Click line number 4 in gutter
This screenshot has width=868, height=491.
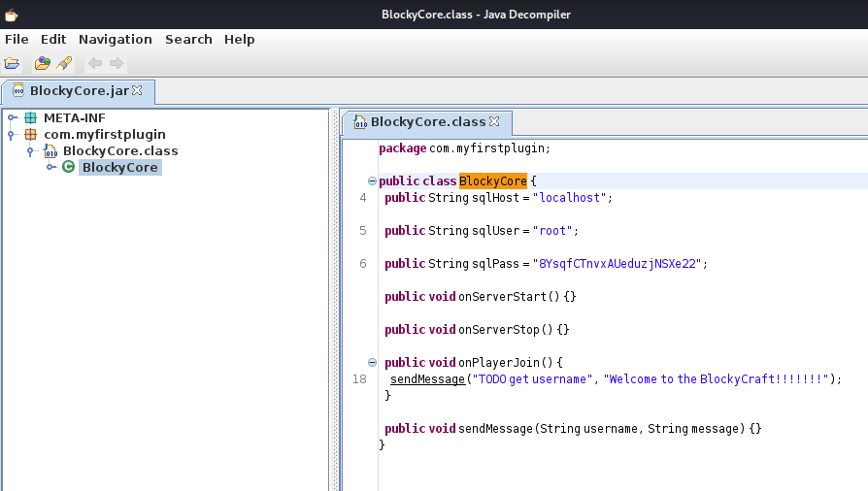point(363,198)
